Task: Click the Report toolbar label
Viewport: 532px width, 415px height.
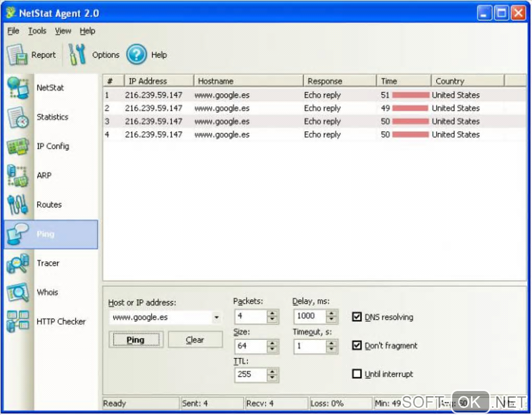Action: click(x=43, y=55)
